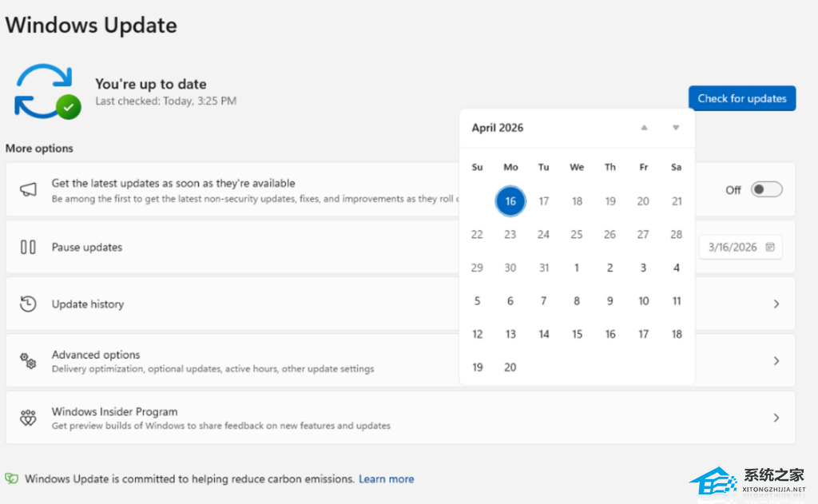Open the Learn more link

386,479
